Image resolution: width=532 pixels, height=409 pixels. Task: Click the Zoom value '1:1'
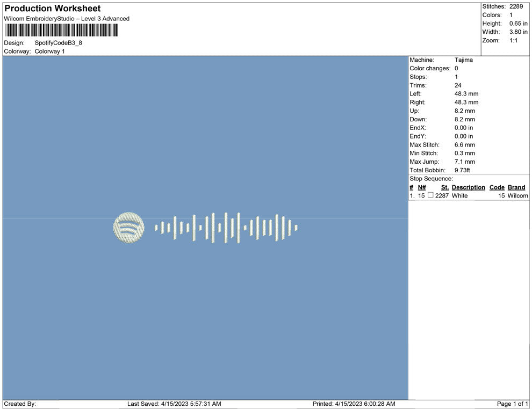(513, 40)
